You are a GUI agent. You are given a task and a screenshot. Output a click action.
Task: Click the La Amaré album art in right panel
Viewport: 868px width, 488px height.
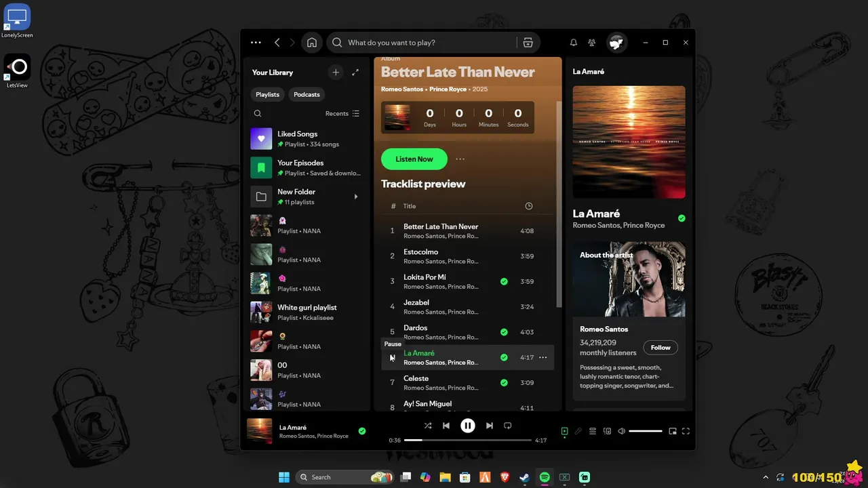(629, 142)
